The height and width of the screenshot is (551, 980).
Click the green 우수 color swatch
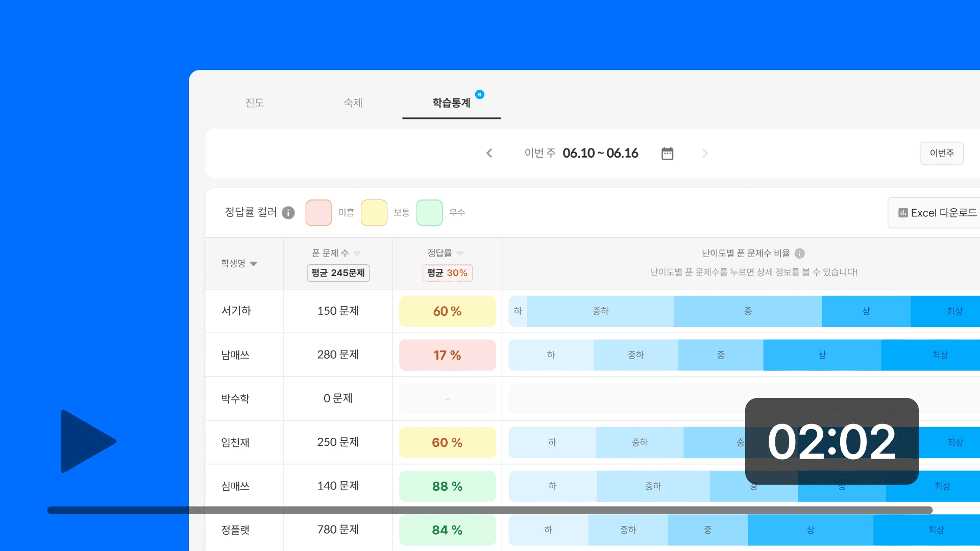pos(429,213)
